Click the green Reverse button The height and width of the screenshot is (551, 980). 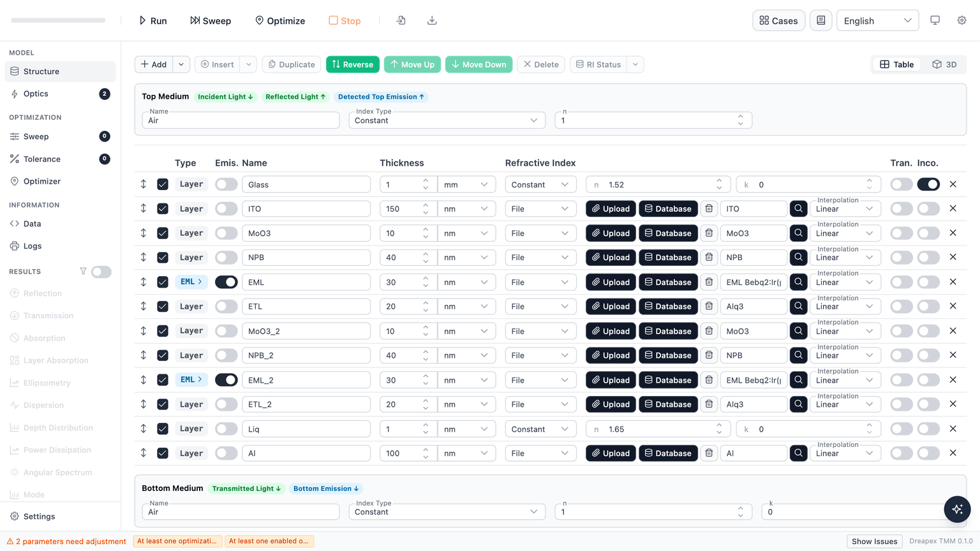(353, 64)
